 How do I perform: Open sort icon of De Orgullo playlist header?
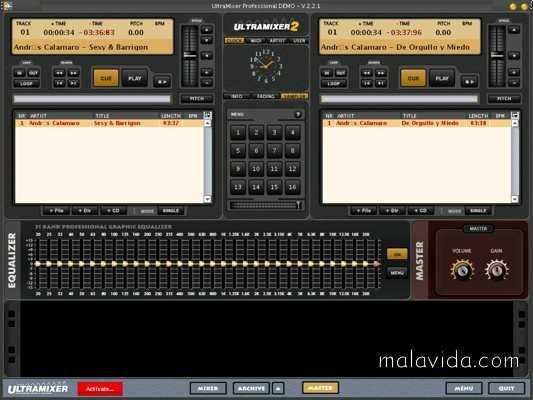(x=515, y=115)
